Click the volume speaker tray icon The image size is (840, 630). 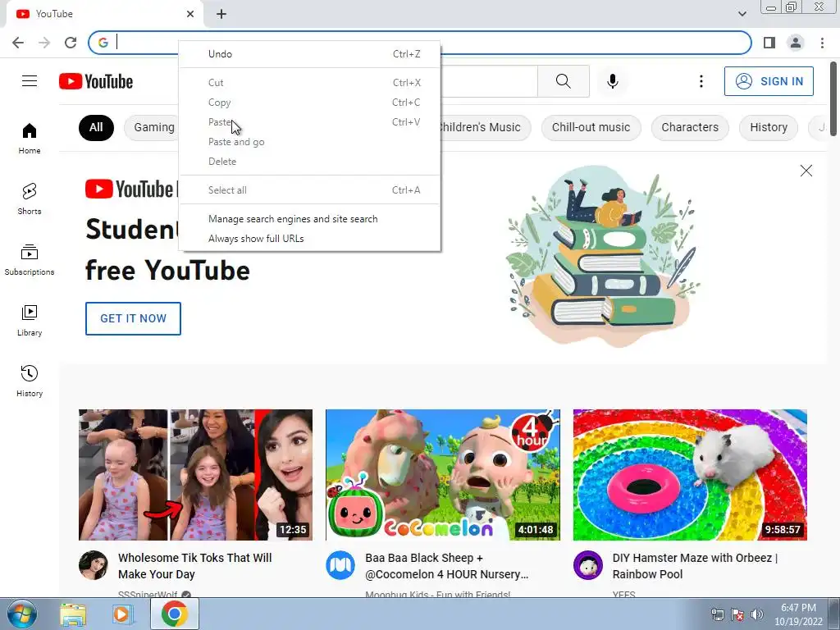[756, 614]
